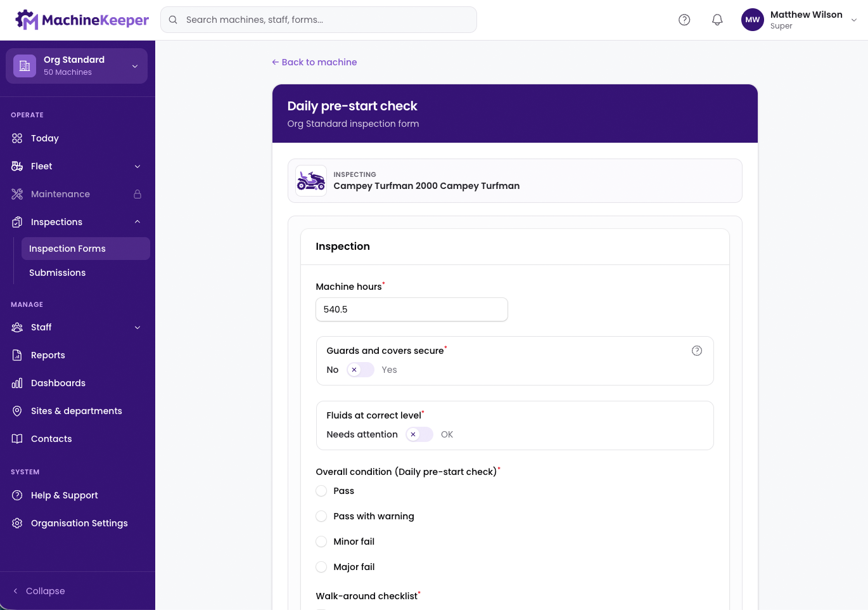The image size is (868, 610).
Task: Click the Sites & departments pin icon
Action: pyautogui.click(x=17, y=411)
